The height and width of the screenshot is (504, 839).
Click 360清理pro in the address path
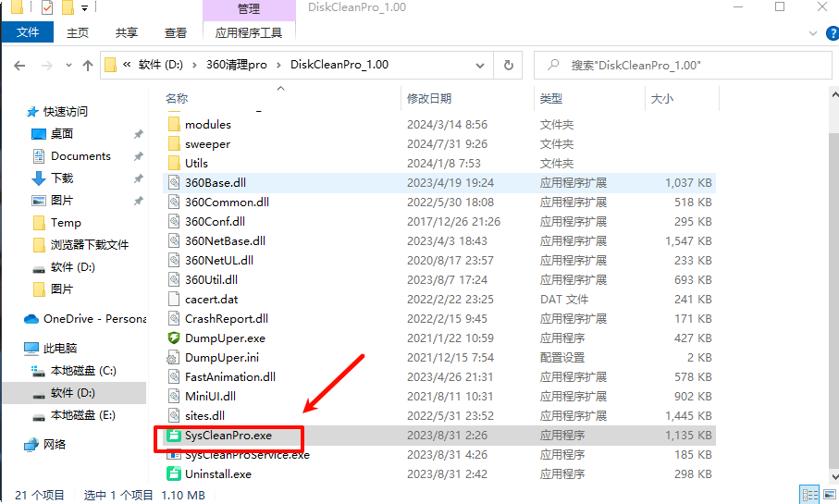pos(237,65)
